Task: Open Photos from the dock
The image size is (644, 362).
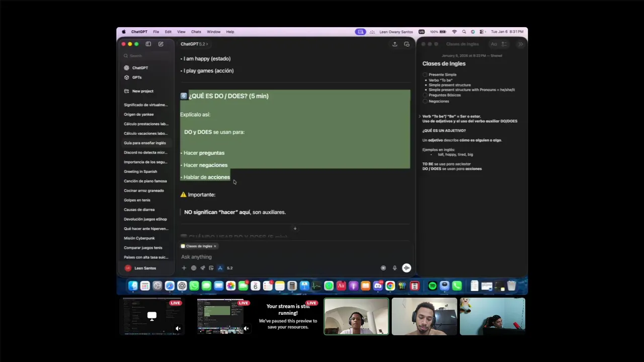Action: click(x=231, y=286)
